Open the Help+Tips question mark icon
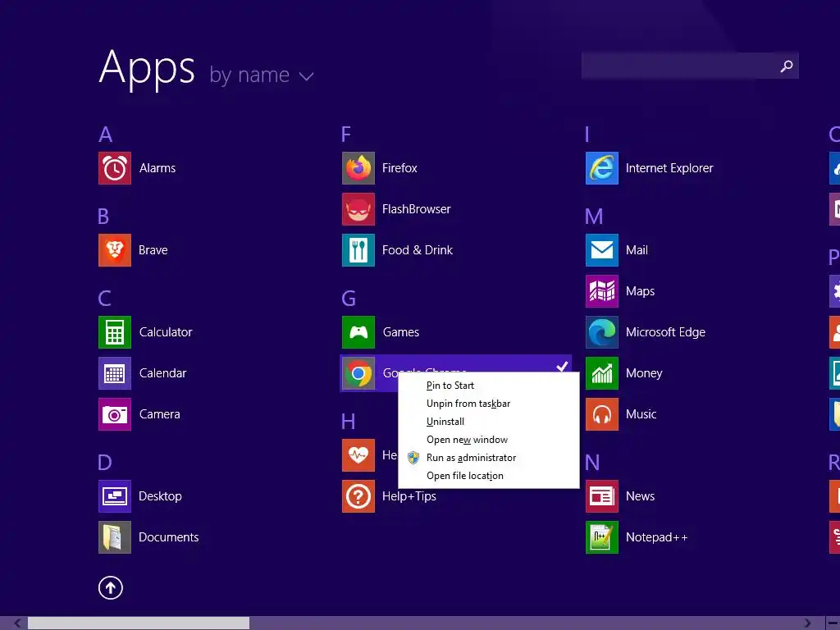 click(358, 496)
